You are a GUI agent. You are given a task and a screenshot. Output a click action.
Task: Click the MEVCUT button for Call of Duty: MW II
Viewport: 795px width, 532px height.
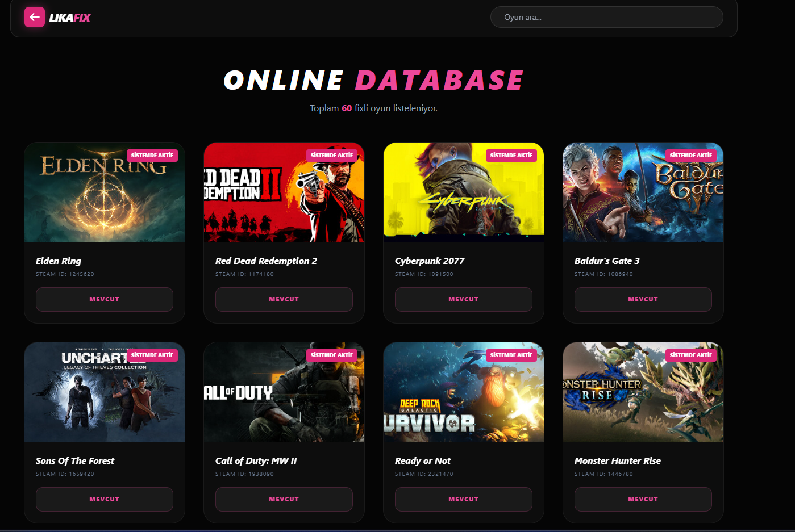click(x=284, y=499)
